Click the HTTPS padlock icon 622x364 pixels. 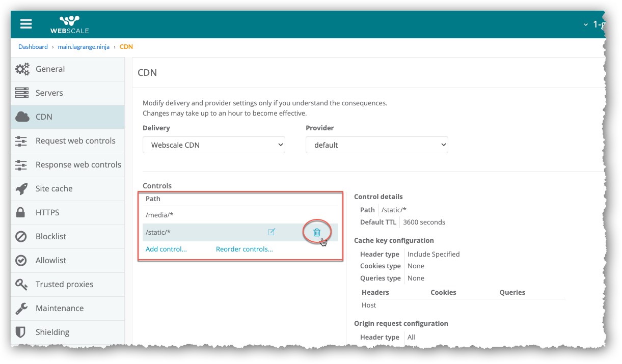tap(21, 213)
